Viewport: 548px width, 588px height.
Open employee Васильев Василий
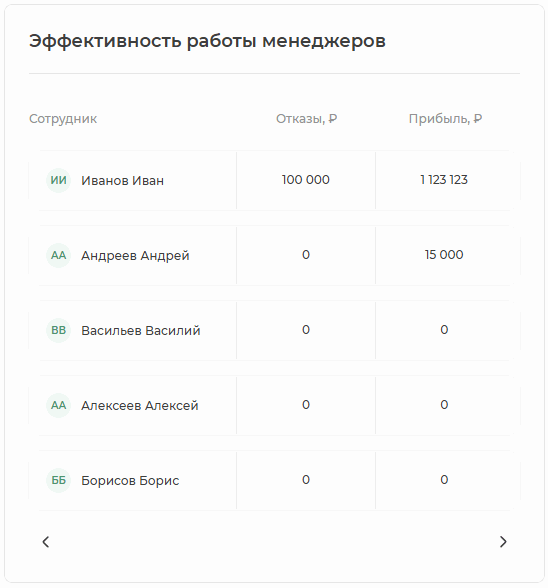coord(141,330)
